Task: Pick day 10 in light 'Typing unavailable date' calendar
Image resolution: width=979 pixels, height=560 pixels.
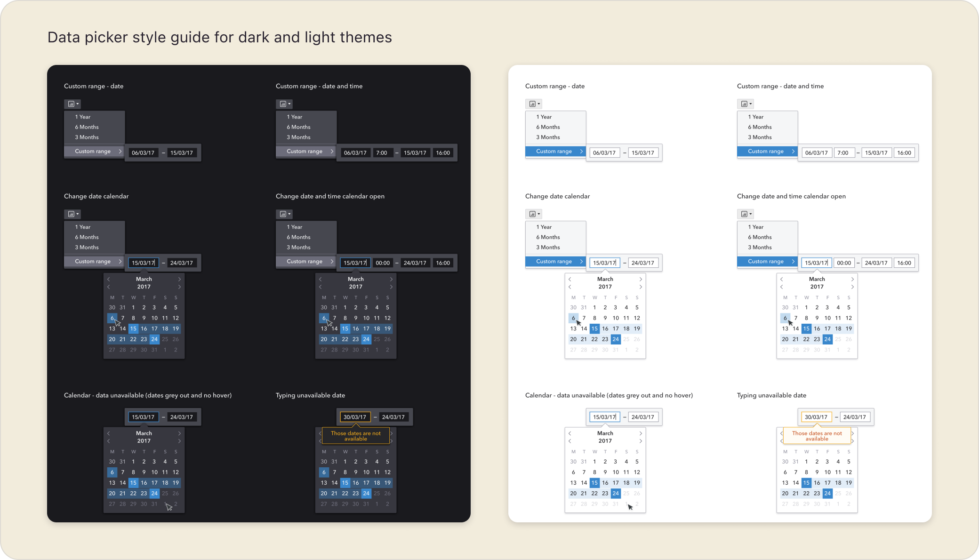Action: 827,472
